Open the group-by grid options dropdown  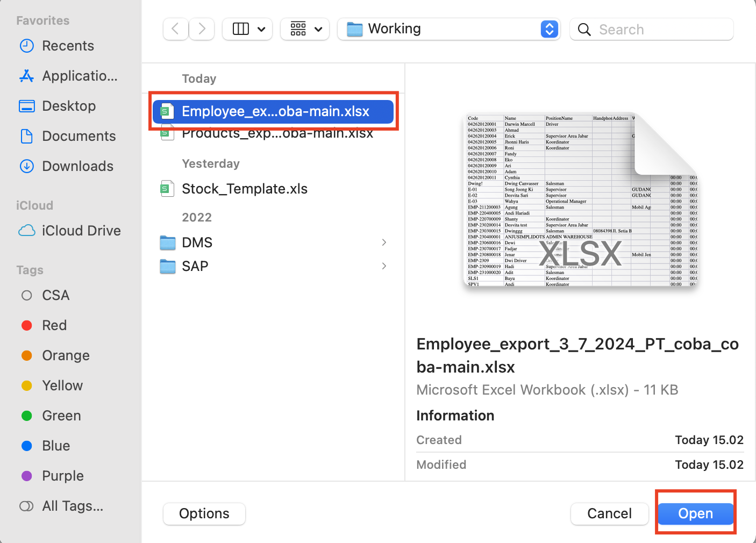pyautogui.click(x=305, y=29)
